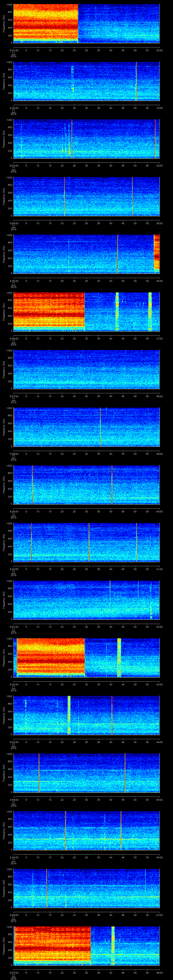Click the spectrogram panel starting at 5:35:00

point(86,254)
